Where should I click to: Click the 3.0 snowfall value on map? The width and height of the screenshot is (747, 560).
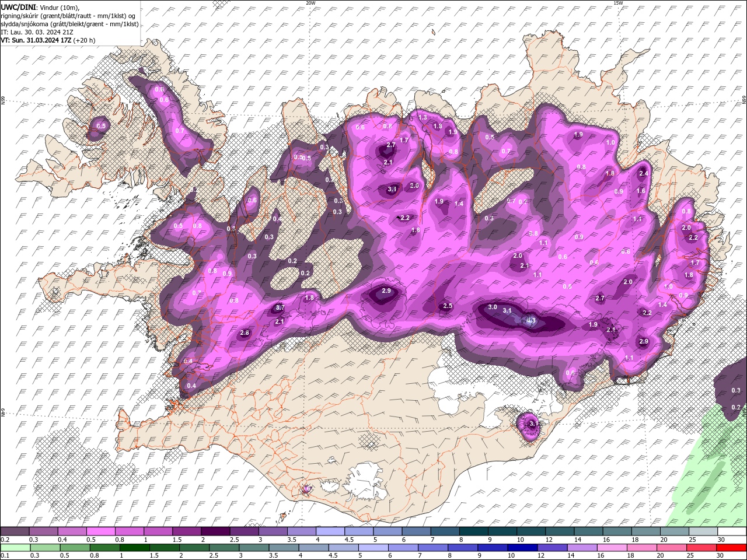coord(492,307)
